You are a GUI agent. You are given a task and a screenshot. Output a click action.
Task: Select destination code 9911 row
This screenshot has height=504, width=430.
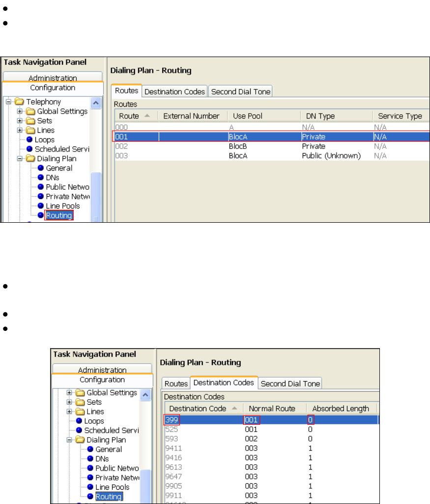click(x=272, y=495)
